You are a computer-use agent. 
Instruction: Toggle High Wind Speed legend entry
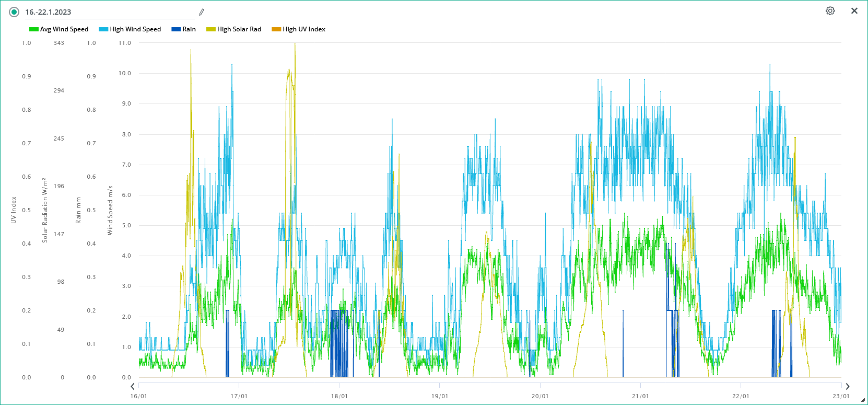(x=135, y=29)
